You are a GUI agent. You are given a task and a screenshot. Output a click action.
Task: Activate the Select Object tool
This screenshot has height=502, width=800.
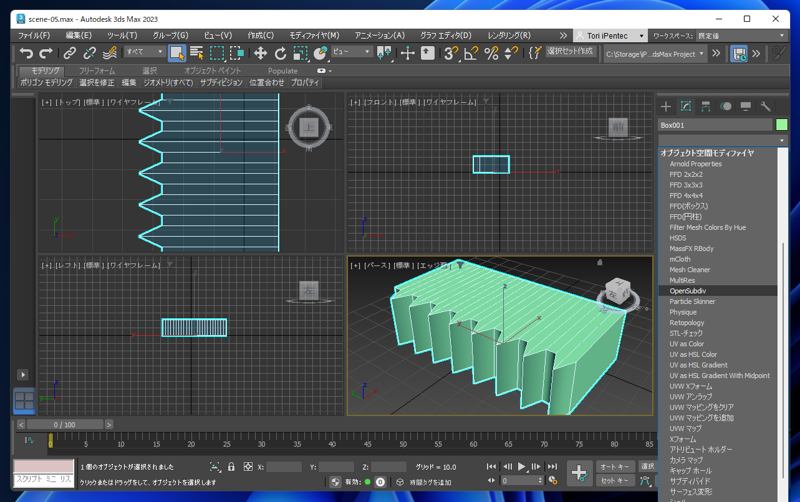[177, 53]
